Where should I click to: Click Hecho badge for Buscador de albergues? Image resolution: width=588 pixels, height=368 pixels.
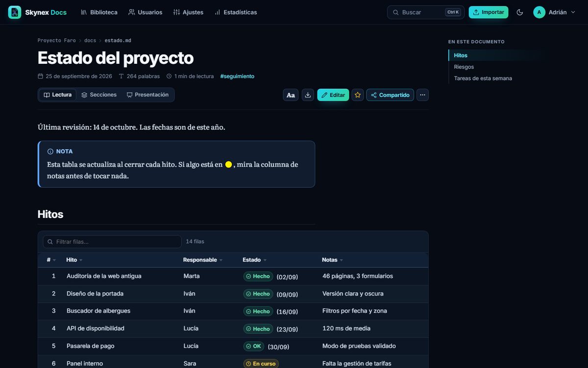tap(258, 312)
